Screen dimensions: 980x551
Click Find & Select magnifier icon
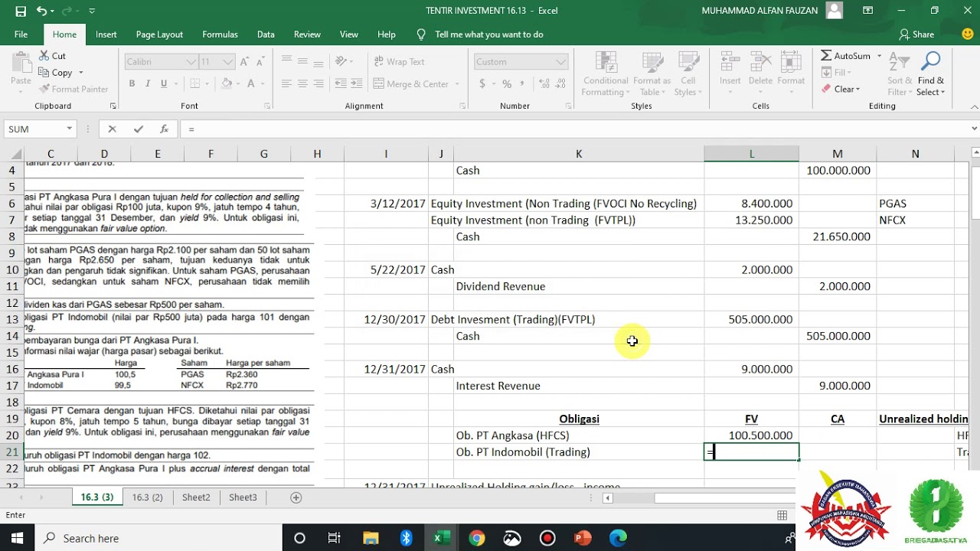[x=931, y=61]
